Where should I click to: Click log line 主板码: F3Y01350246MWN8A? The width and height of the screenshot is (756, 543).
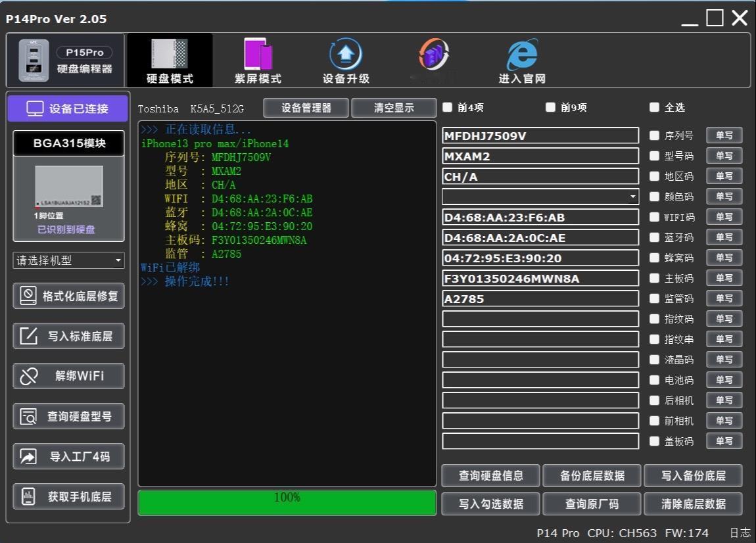pyautogui.click(x=236, y=240)
